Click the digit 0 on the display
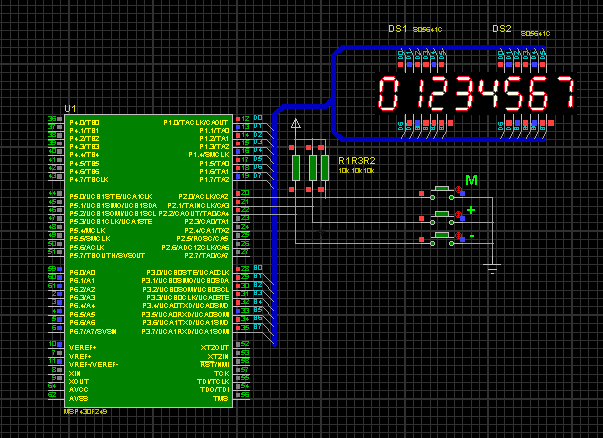The height and width of the screenshot is (438, 603). pyautogui.click(x=387, y=93)
